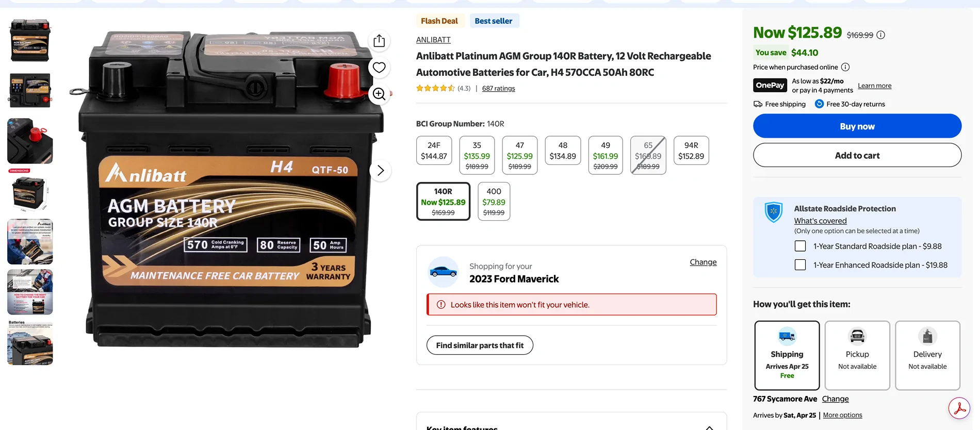Image resolution: width=980 pixels, height=430 pixels.
Task: Select the Dimensions thumbnail
Action: click(30, 191)
